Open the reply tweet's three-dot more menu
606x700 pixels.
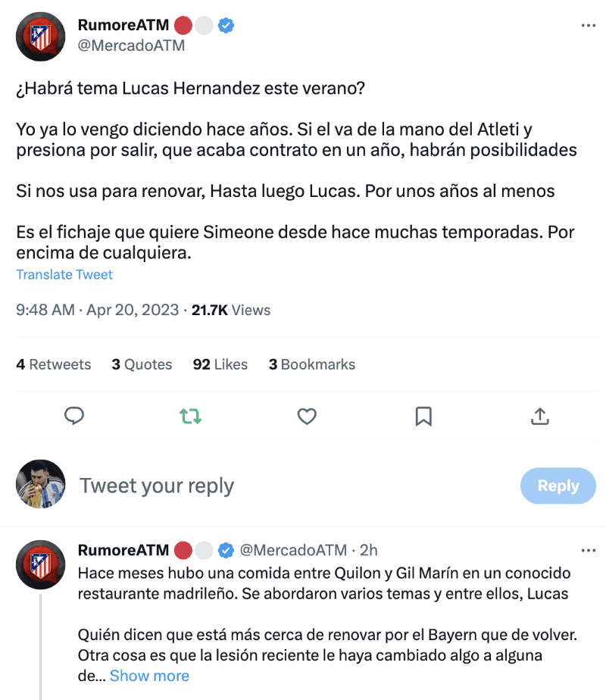588,549
